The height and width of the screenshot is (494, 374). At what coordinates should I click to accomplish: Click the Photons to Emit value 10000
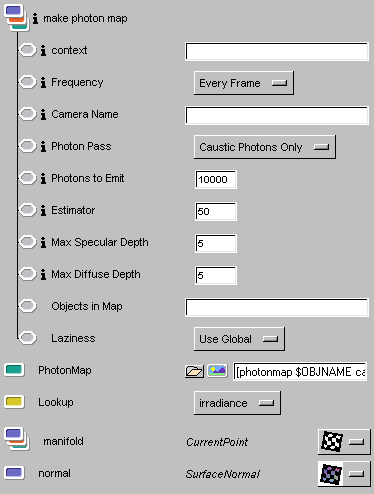(x=216, y=180)
